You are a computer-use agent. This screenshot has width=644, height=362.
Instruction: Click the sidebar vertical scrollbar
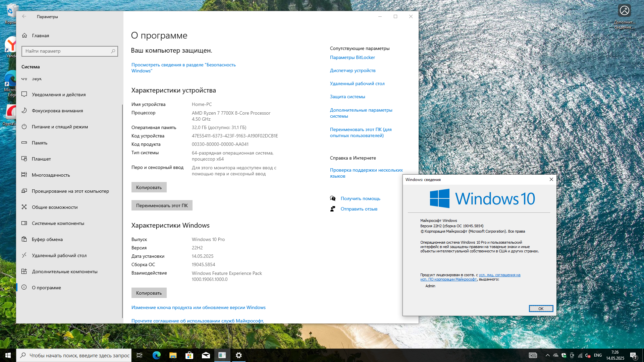(x=122, y=211)
